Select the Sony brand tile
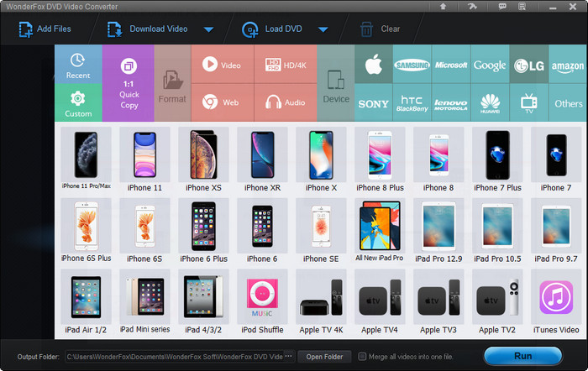 (x=374, y=102)
